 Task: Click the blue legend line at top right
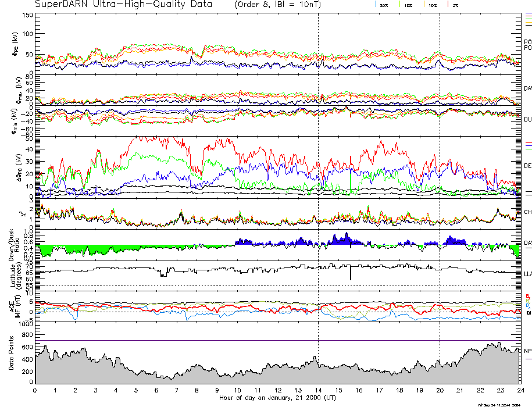coord(528,13)
